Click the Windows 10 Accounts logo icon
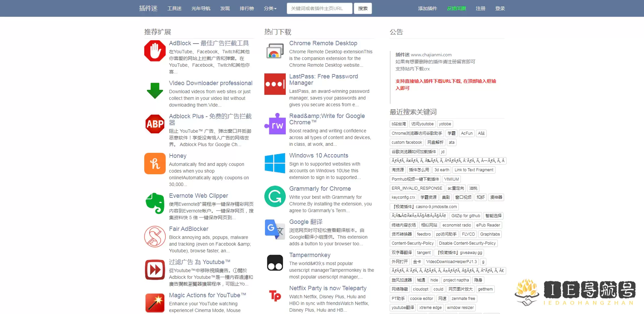Screen dimensions: 644x314 coord(275,163)
